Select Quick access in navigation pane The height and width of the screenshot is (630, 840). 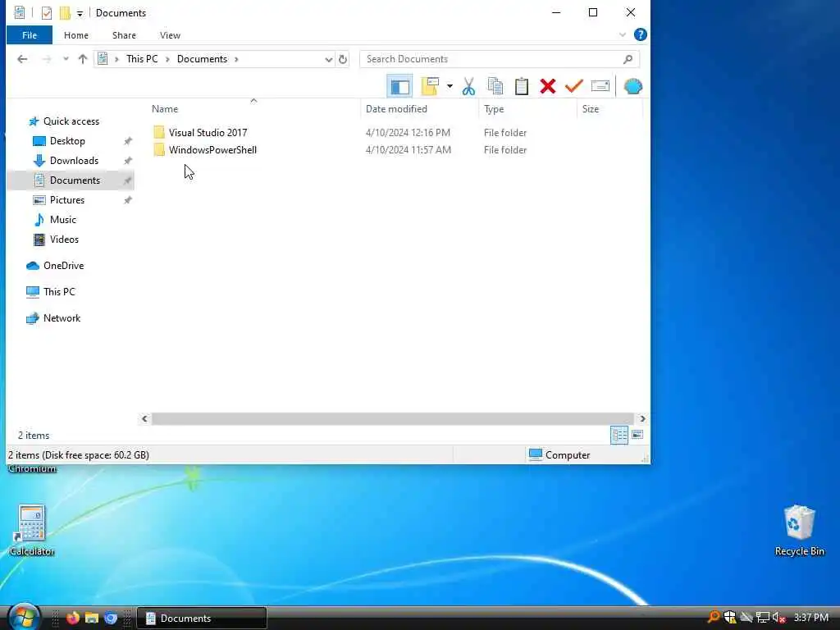[71, 121]
